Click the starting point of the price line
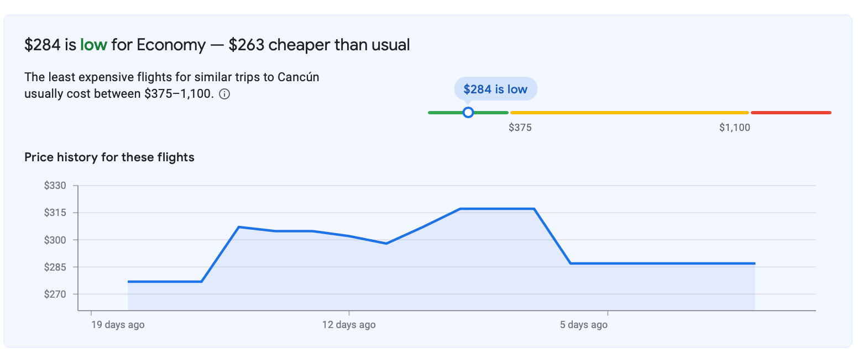The width and height of the screenshot is (868, 359). (128, 282)
